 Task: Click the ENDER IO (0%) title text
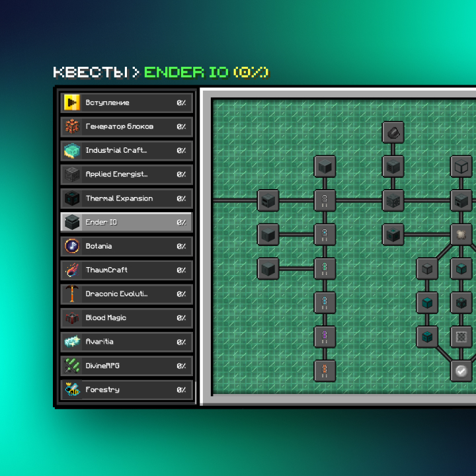pos(206,72)
